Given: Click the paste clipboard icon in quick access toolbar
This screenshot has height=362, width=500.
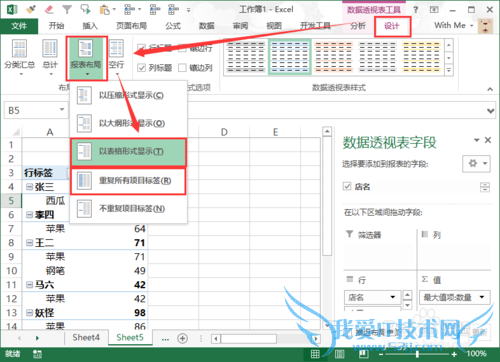Looking at the screenshot, I should click(104, 10).
